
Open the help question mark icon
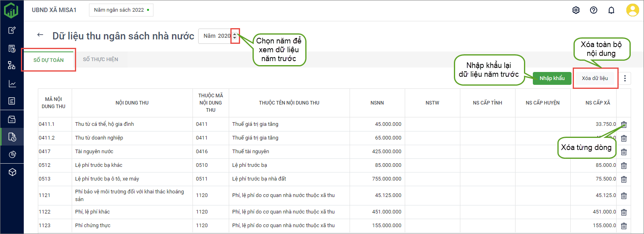(594, 10)
